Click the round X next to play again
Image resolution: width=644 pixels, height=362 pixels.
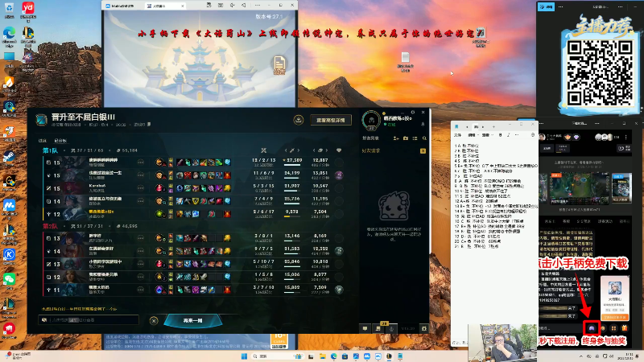(x=154, y=320)
